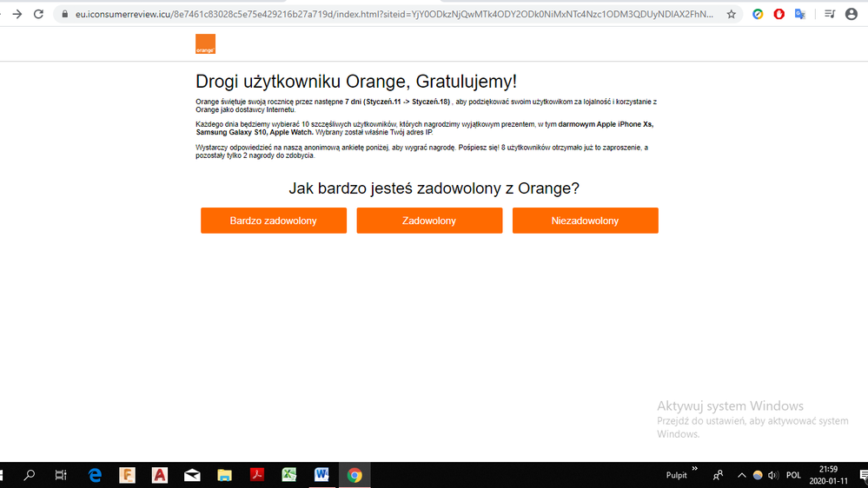Switch the POL input language indicator
Screen dimensions: 868x488
(x=793, y=475)
